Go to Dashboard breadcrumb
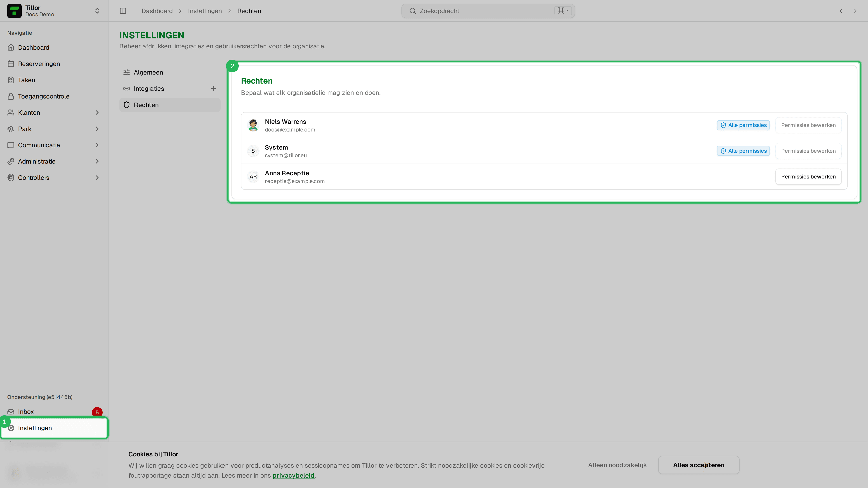Image resolution: width=868 pixels, height=488 pixels. (157, 11)
